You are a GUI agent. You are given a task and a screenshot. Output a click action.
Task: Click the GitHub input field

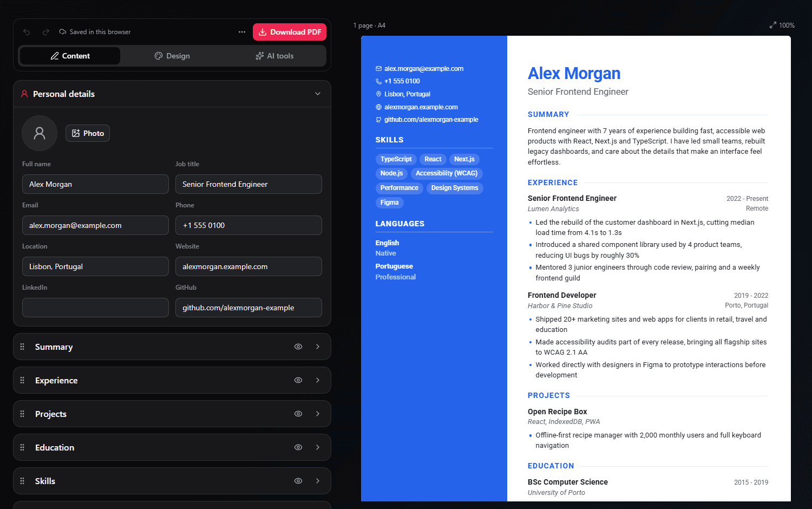(248, 308)
